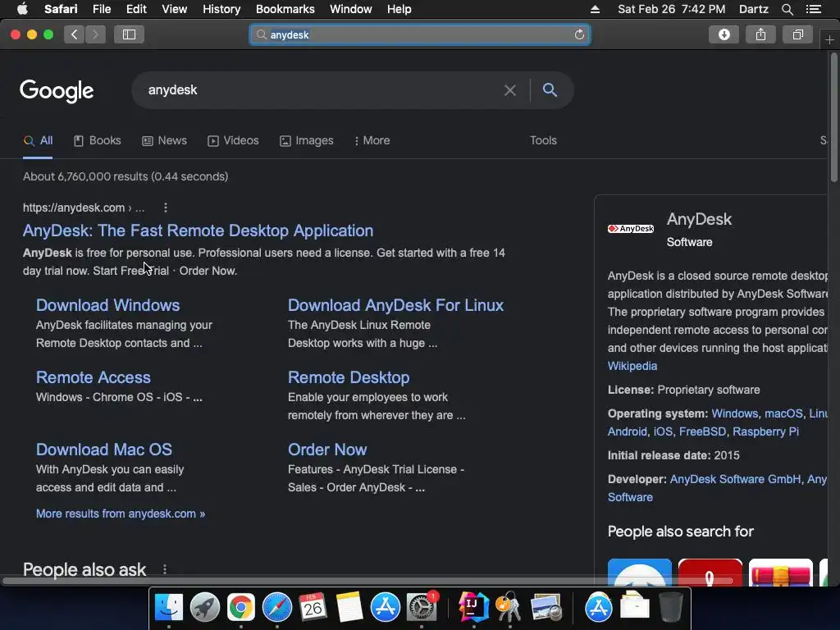Click the Google search magnifier button
840x630 pixels.
[550, 90]
